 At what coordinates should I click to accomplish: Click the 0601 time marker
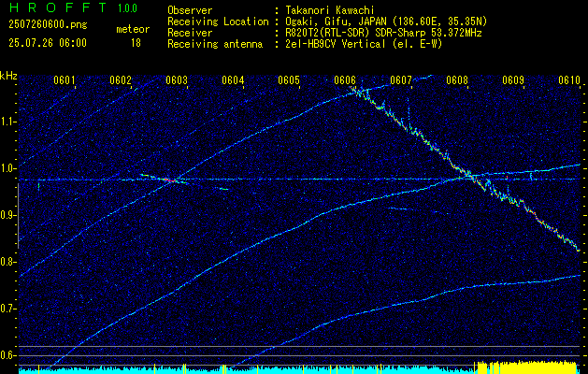(x=65, y=80)
